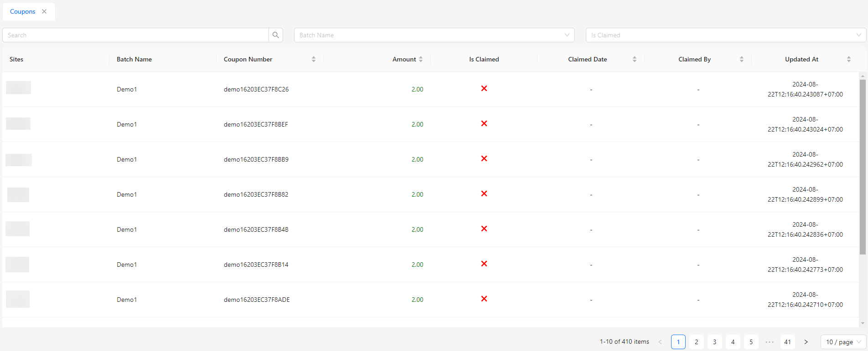Open the Is Claimed filter dropdown
The width and height of the screenshot is (868, 351).
(726, 35)
